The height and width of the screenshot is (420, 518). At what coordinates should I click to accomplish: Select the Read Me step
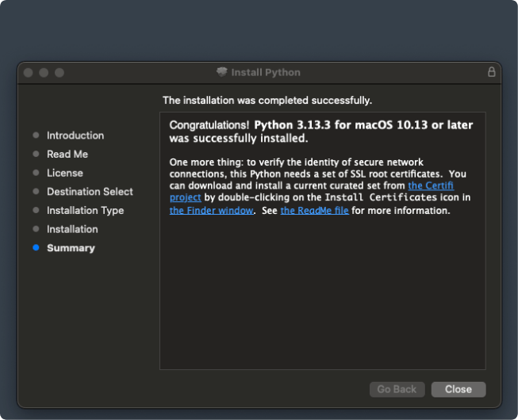click(67, 154)
